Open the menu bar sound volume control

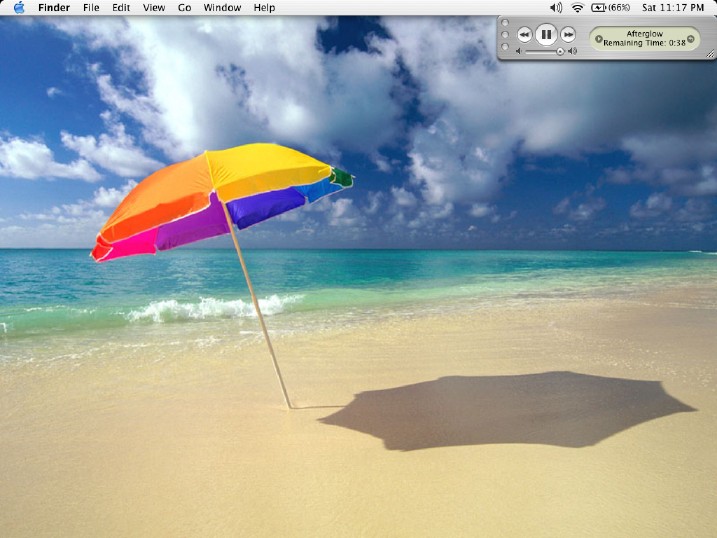tap(556, 7)
